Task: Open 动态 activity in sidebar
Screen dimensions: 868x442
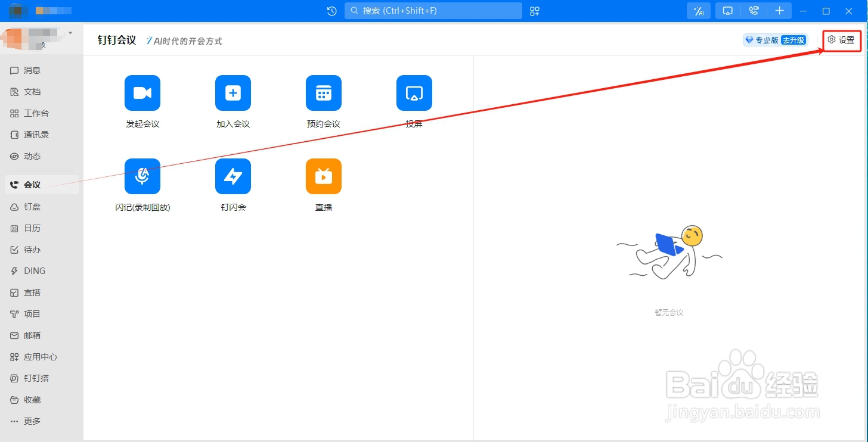Action: click(x=42, y=156)
